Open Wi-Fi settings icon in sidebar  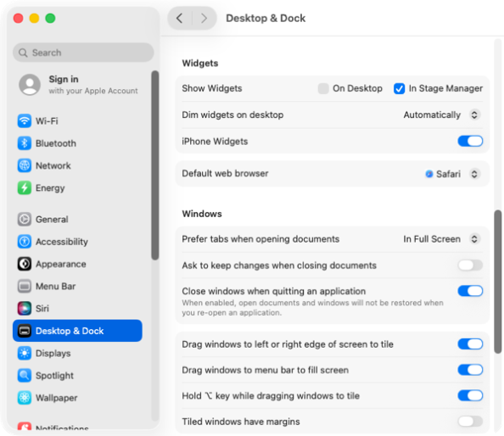(25, 121)
